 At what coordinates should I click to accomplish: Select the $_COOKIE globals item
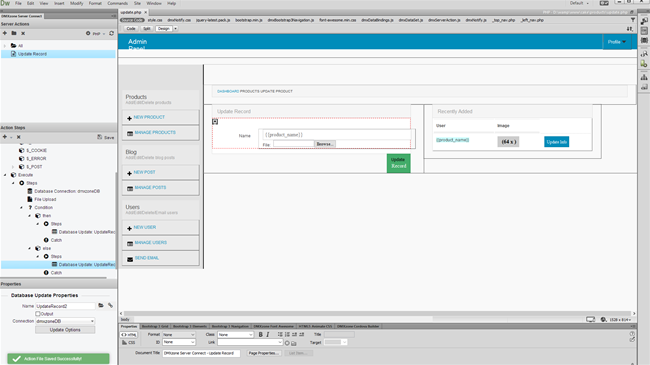[36, 151]
